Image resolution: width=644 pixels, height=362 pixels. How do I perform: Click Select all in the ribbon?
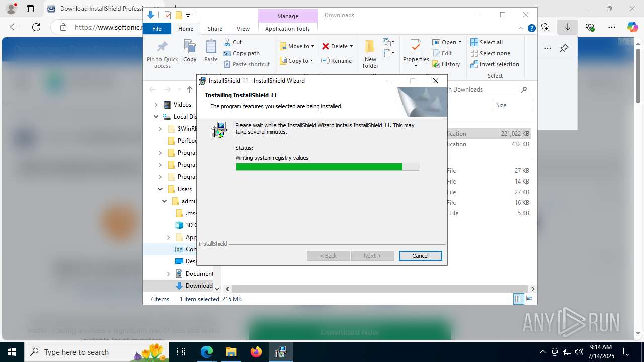point(487,42)
